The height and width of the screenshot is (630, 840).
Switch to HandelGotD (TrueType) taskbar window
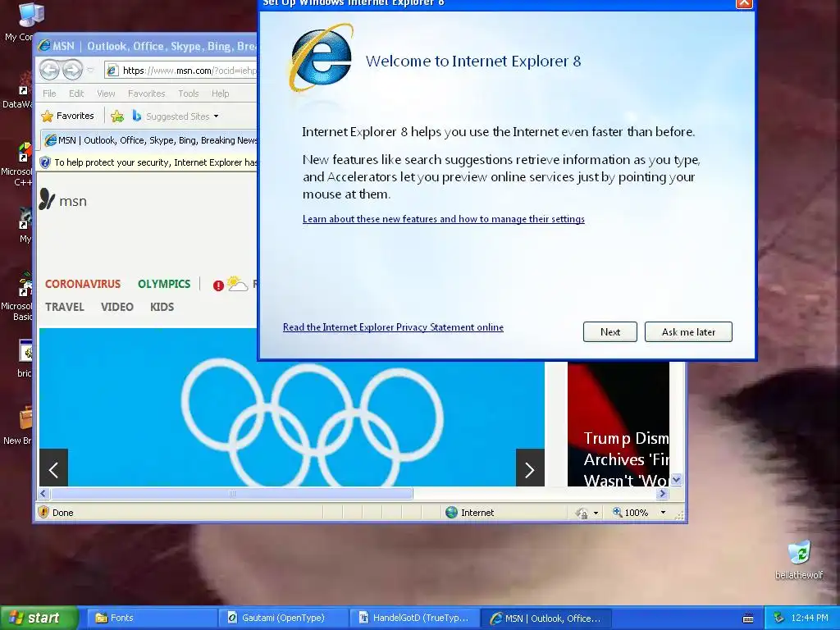coord(414,618)
